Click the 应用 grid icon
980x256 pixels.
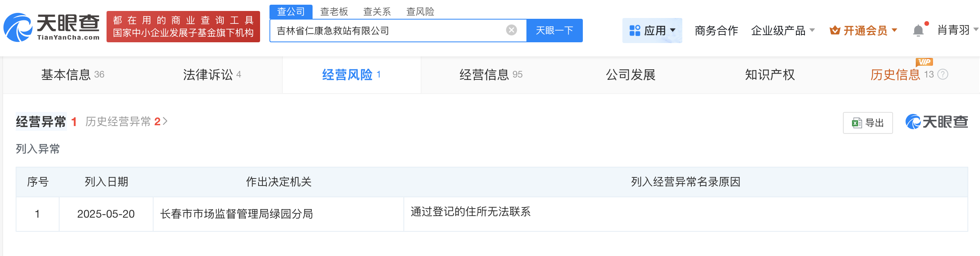click(x=635, y=31)
